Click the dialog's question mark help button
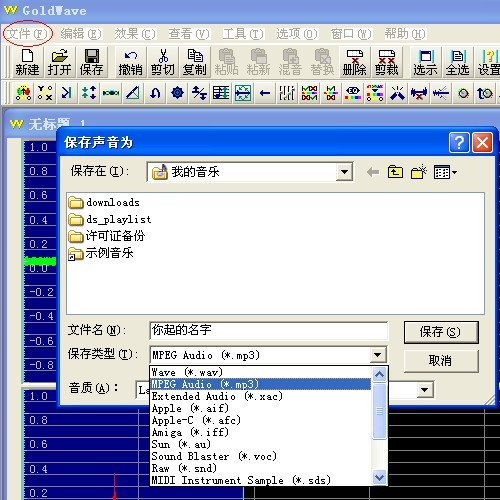 (x=459, y=143)
